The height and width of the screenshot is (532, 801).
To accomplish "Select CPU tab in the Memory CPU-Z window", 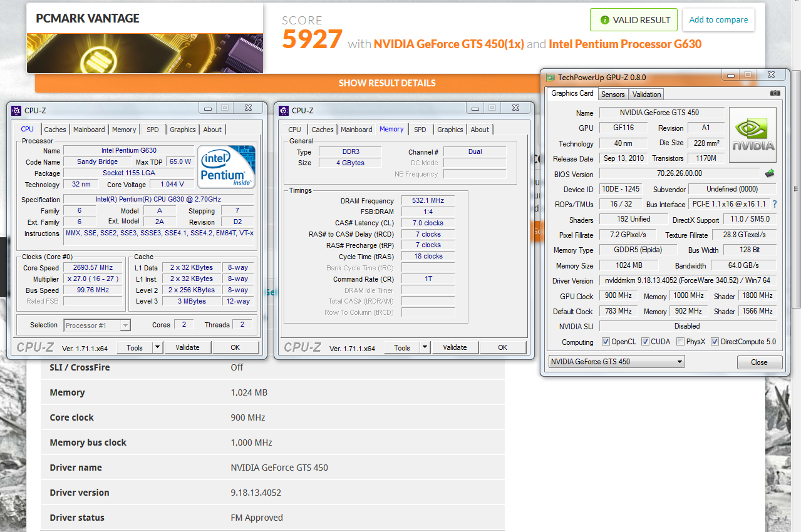I will (294, 130).
